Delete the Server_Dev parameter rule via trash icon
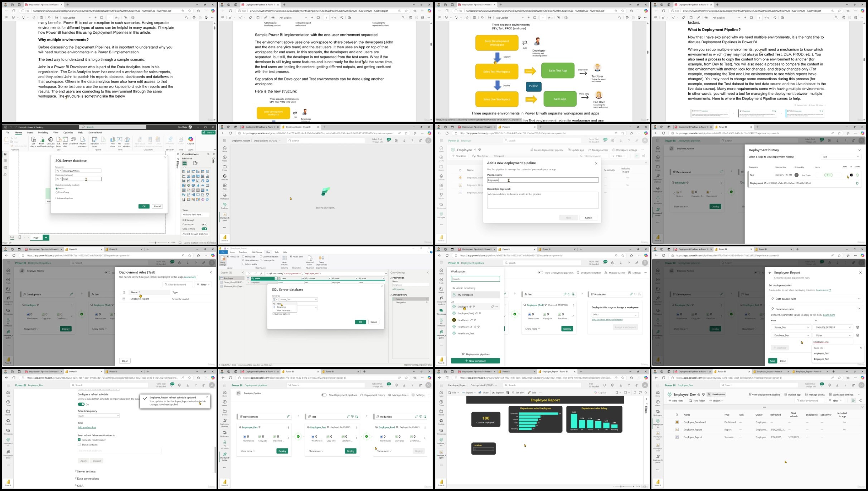The height and width of the screenshot is (491, 868). pos(857,327)
